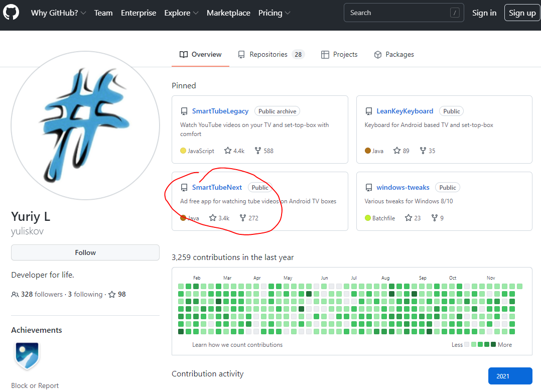
Task: Click the fork icon on LeanKeyKeyboard card
Action: click(x=423, y=151)
